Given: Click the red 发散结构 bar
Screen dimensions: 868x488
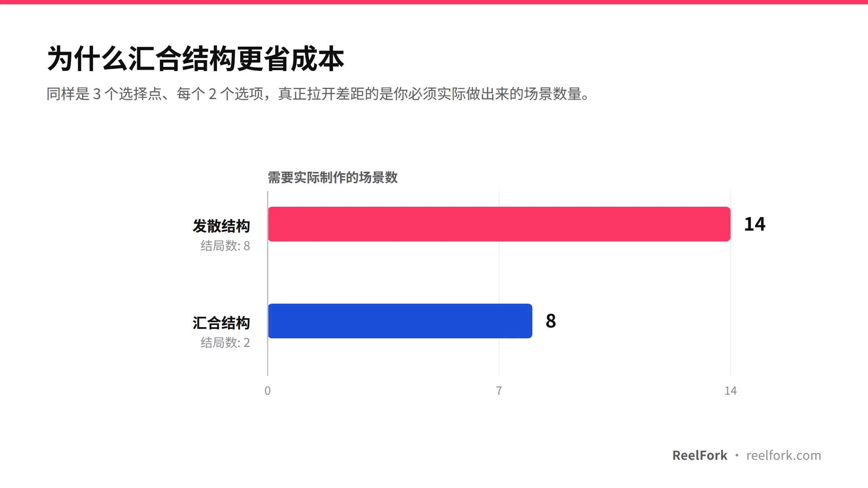Looking at the screenshot, I should pos(499,224).
